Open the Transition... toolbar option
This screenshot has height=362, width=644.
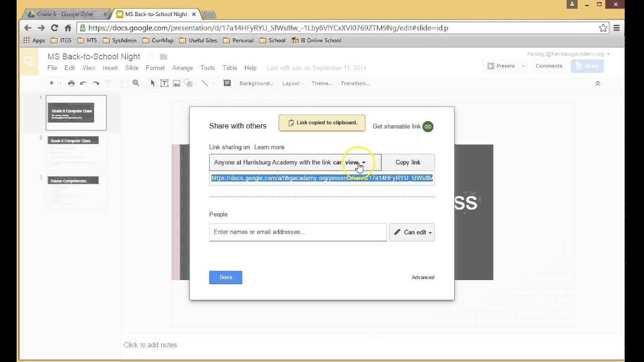(x=355, y=83)
